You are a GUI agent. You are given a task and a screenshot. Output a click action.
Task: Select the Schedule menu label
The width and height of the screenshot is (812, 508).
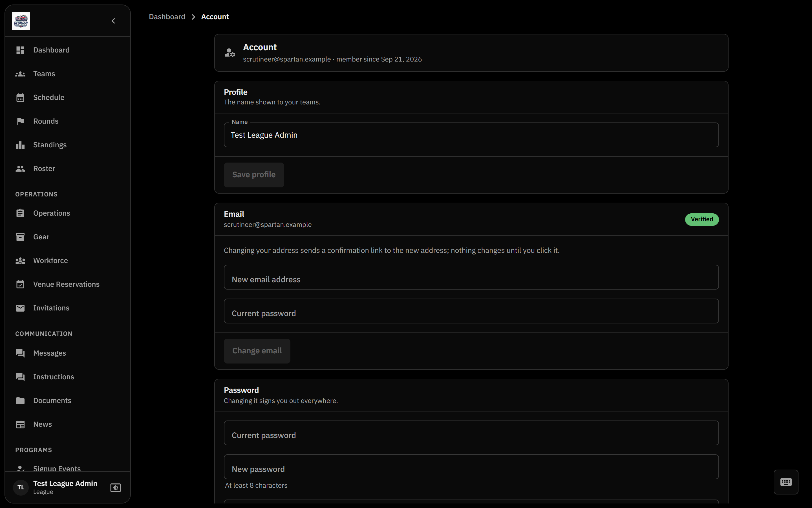(49, 97)
